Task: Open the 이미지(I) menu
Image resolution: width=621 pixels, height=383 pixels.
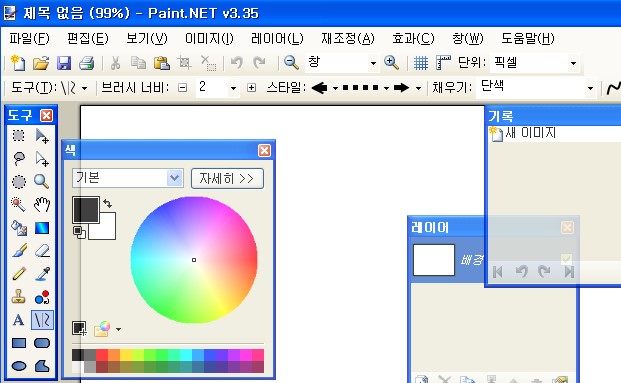Action: click(209, 38)
